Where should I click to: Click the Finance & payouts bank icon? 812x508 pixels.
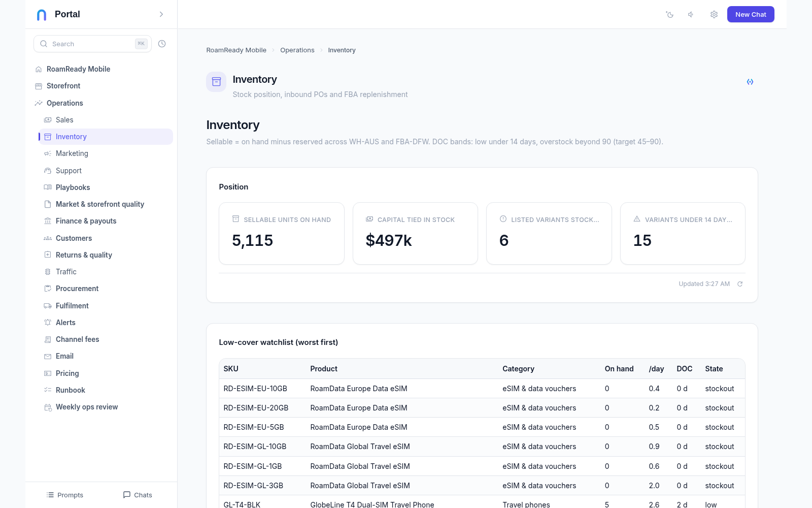click(x=48, y=221)
